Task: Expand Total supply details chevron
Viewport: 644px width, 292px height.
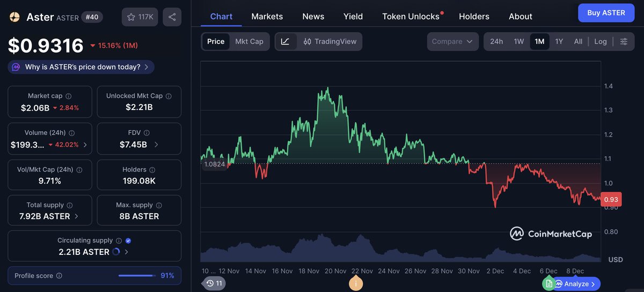Action: coord(76,216)
